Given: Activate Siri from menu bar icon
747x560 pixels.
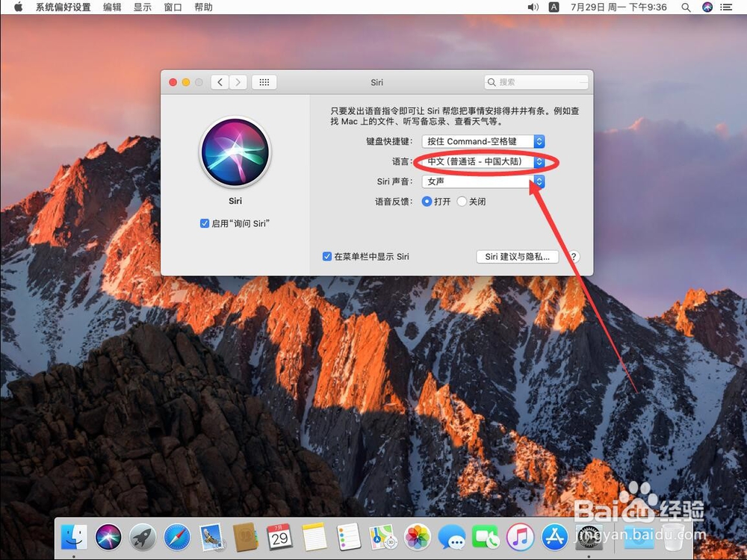Looking at the screenshot, I should click(x=707, y=7).
